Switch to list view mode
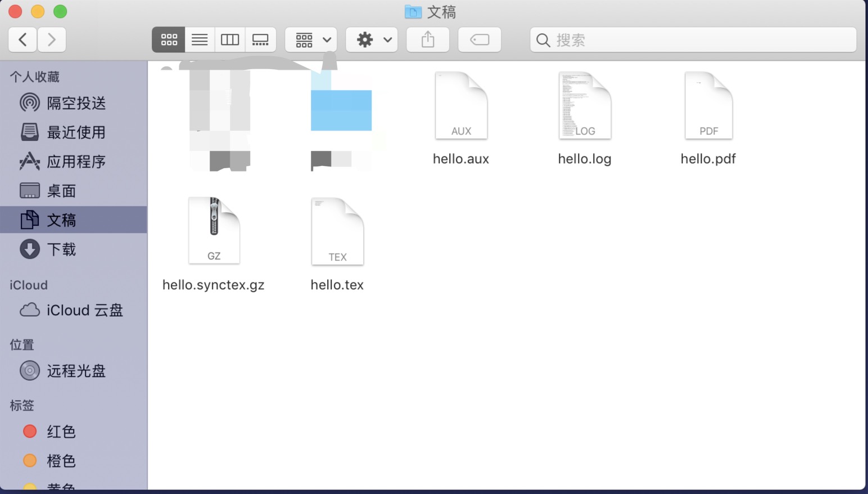The image size is (868, 494). 199,39
